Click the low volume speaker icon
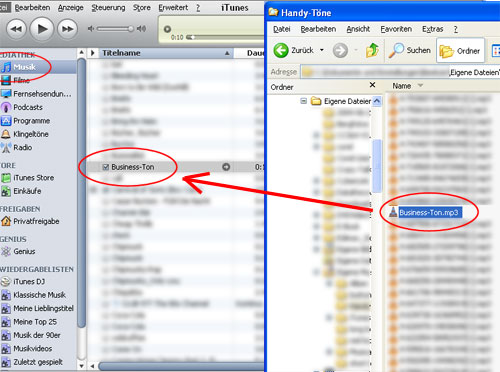The image size is (500, 372). point(90,29)
